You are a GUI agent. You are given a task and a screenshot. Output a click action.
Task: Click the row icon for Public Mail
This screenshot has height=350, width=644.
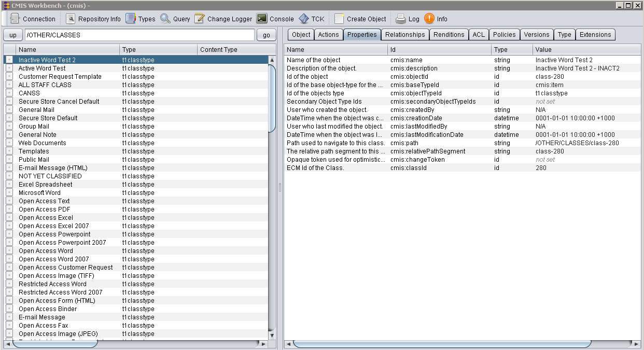9,159
